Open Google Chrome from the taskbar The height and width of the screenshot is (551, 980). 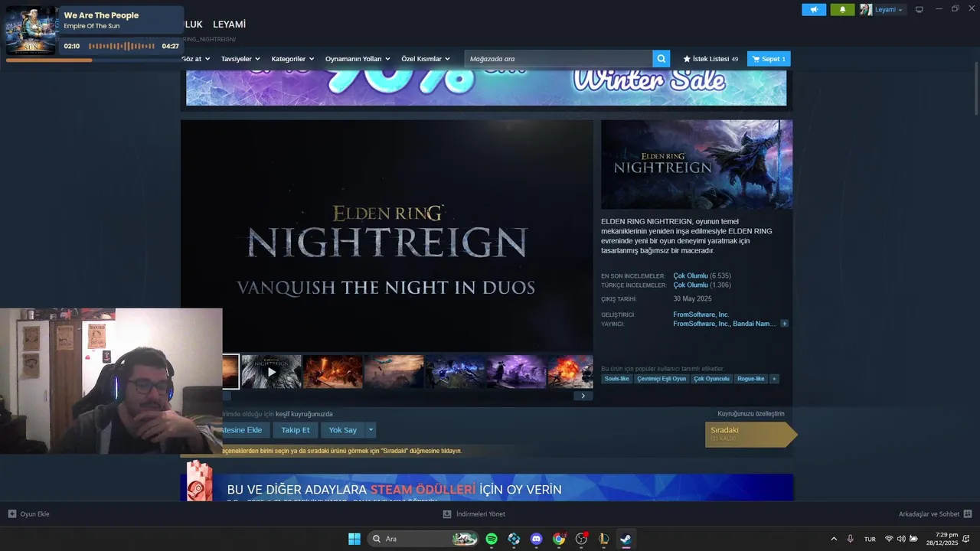(559, 539)
